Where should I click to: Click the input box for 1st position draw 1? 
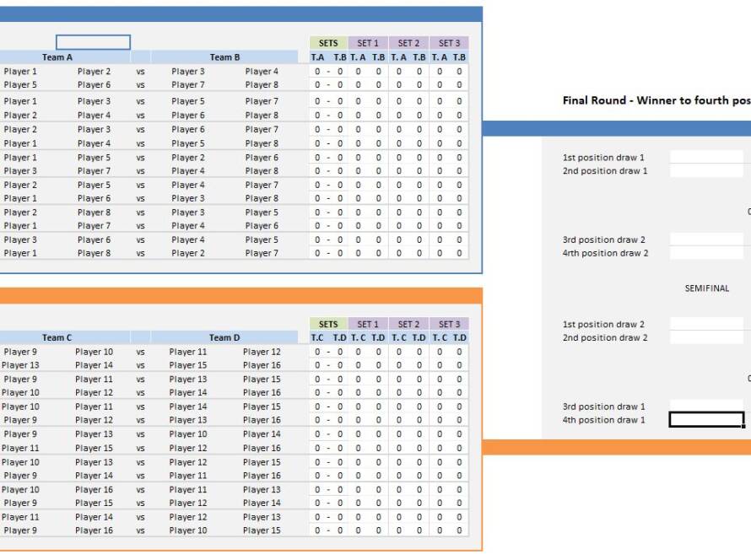click(706, 157)
